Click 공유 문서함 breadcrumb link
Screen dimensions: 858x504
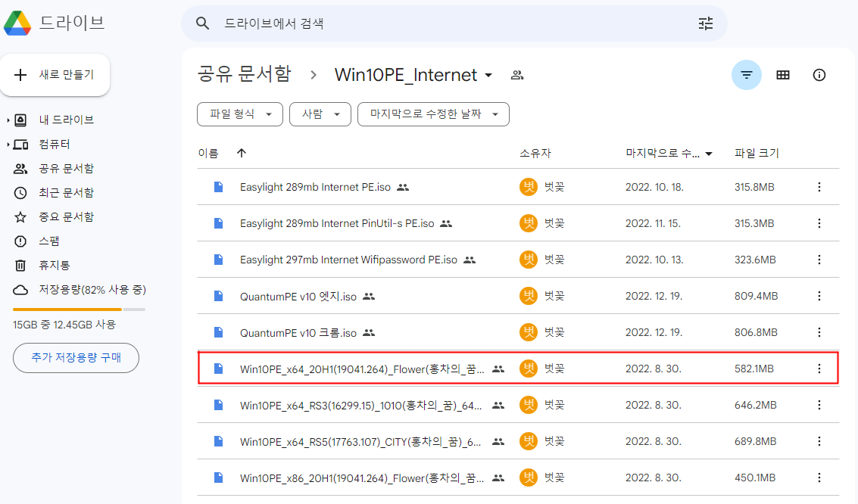pos(244,74)
